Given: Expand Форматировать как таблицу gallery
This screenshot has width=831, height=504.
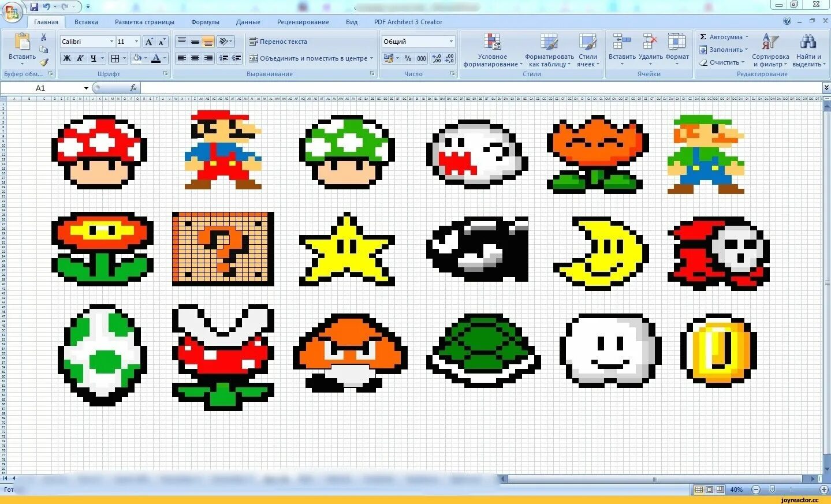Looking at the screenshot, I should point(549,50).
